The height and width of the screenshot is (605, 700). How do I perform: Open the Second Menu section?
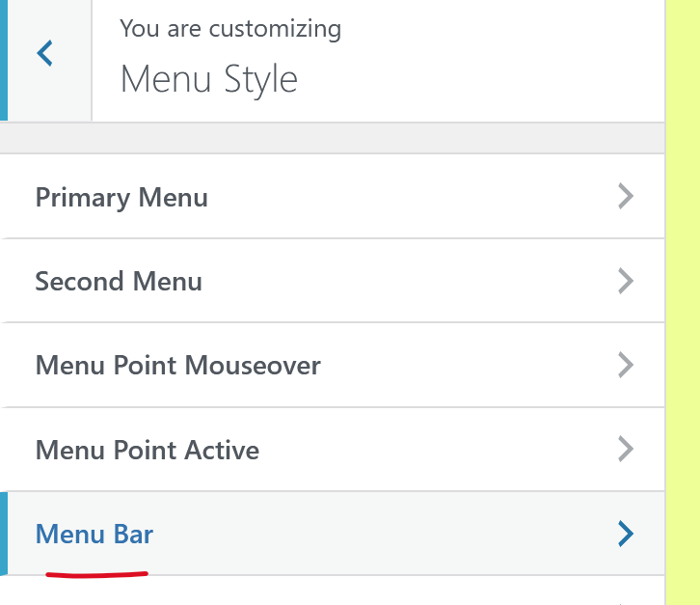pyautogui.click(x=119, y=282)
